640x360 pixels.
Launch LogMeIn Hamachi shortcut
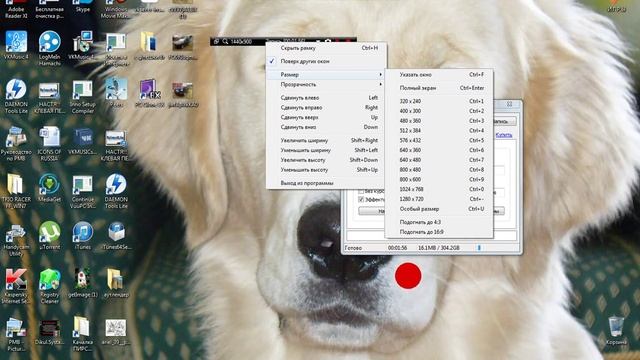pos(49,48)
